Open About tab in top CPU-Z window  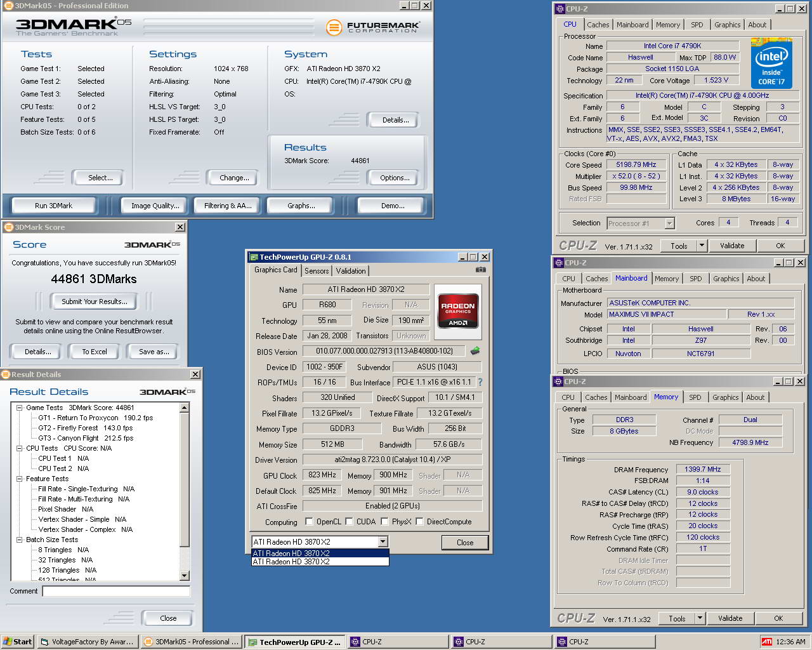click(757, 25)
